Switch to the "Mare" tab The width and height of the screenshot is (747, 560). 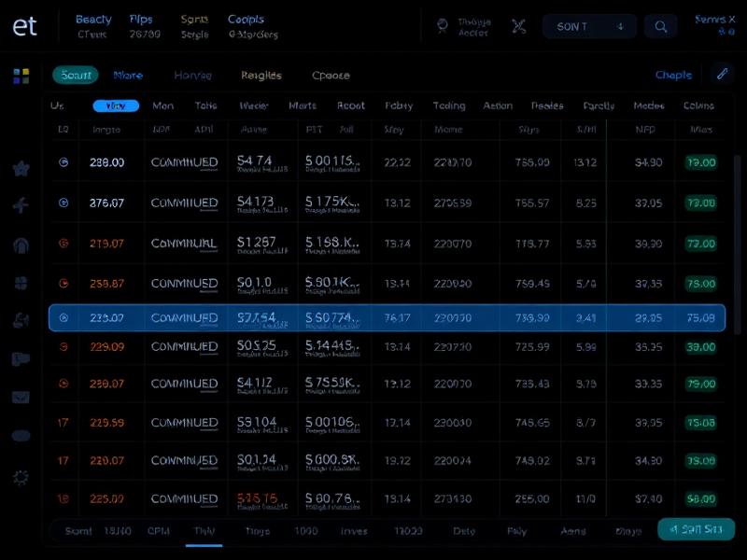tap(128, 76)
